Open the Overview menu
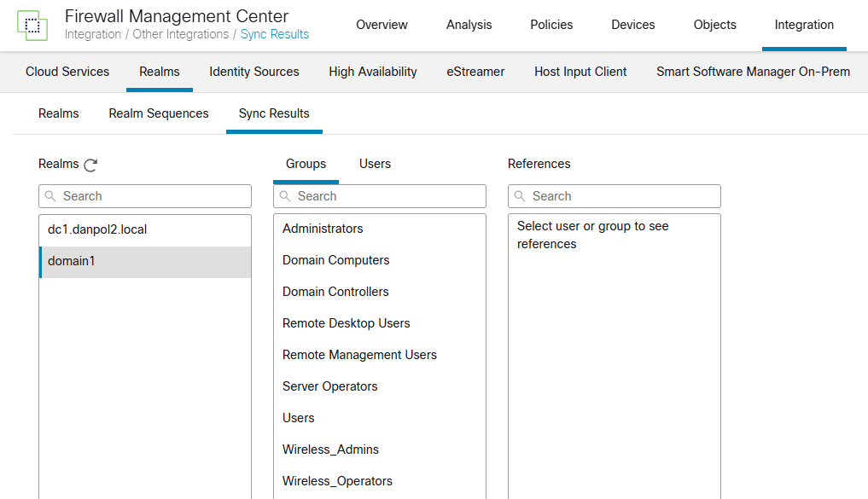868x499 pixels. [x=382, y=25]
